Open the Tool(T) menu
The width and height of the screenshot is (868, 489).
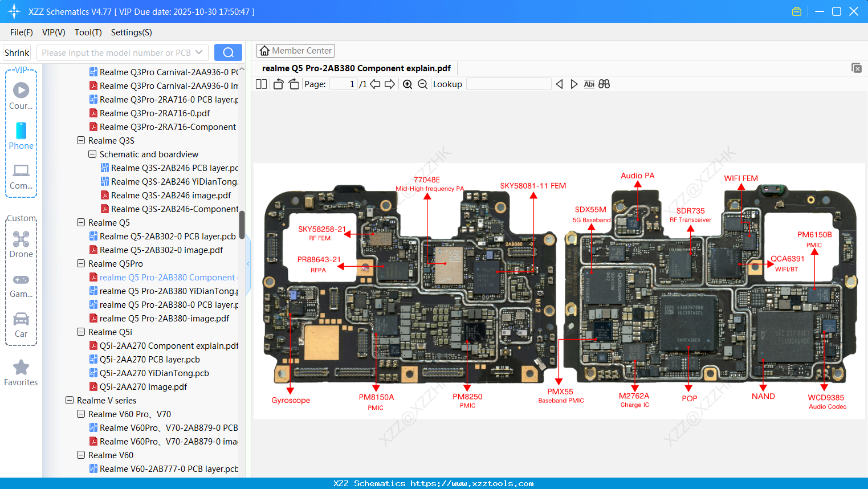coord(87,32)
